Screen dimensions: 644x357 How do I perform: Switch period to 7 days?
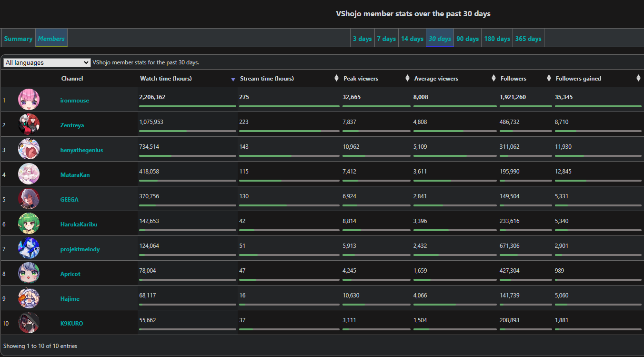click(x=386, y=39)
